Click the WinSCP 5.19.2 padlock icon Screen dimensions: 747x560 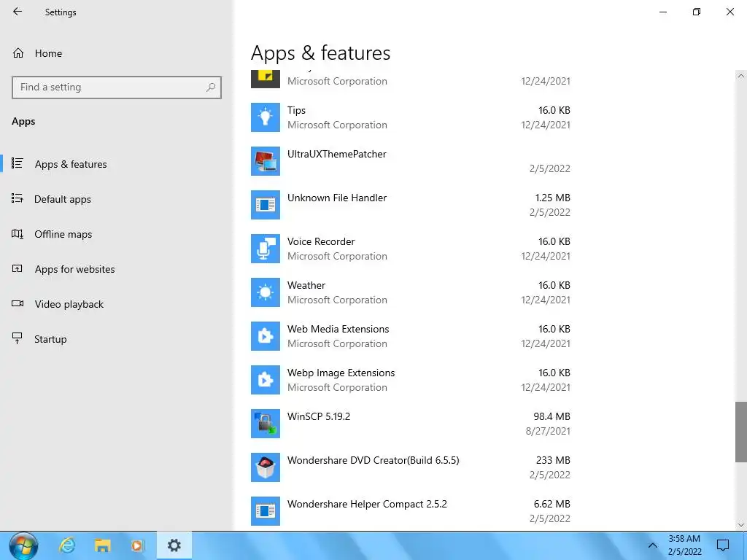pyautogui.click(x=266, y=424)
